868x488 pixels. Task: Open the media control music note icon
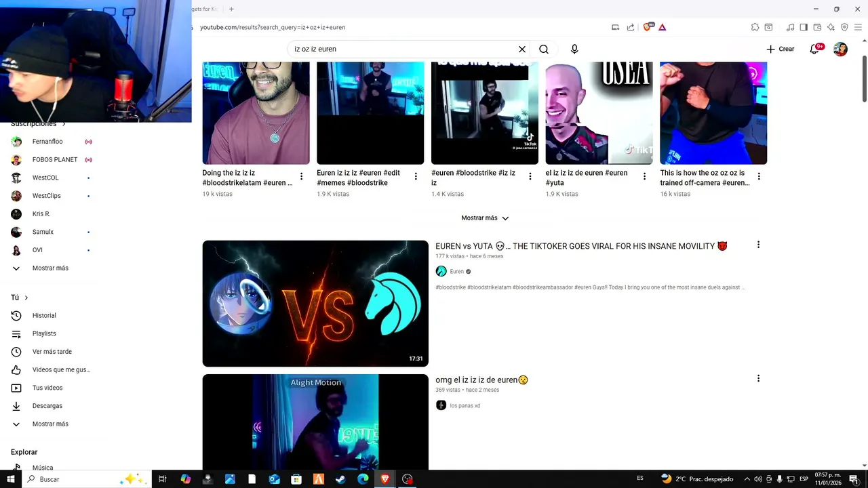[x=790, y=27]
